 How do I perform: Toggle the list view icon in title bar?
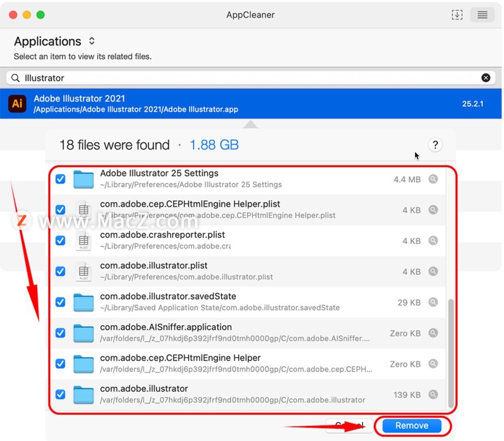pyautogui.click(x=482, y=15)
